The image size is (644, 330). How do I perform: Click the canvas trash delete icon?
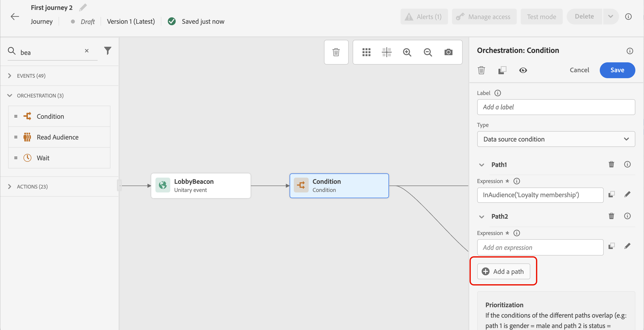(336, 52)
